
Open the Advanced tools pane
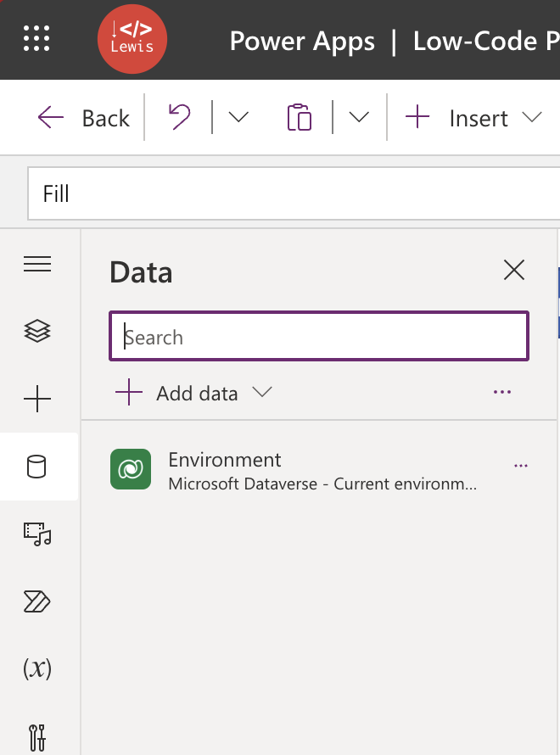pos(37,735)
